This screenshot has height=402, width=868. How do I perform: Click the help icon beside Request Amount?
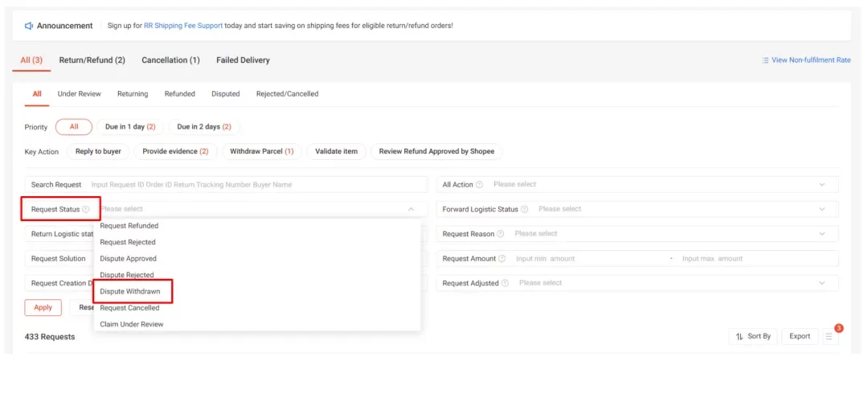(x=502, y=259)
